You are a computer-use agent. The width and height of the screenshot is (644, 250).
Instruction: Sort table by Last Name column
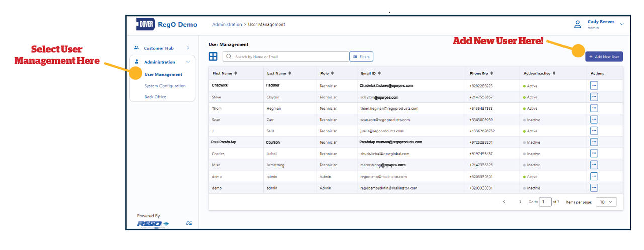(x=289, y=73)
